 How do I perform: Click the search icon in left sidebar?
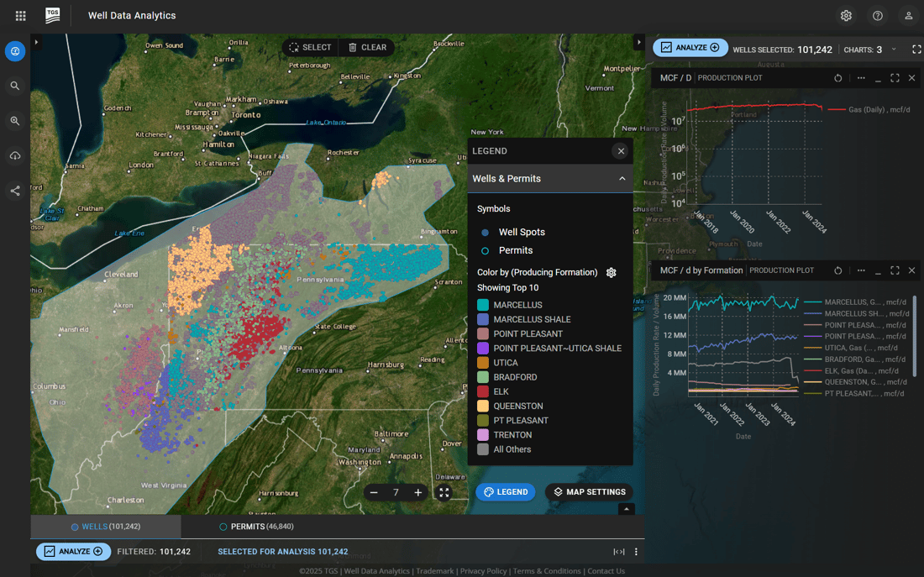(x=15, y=86)
